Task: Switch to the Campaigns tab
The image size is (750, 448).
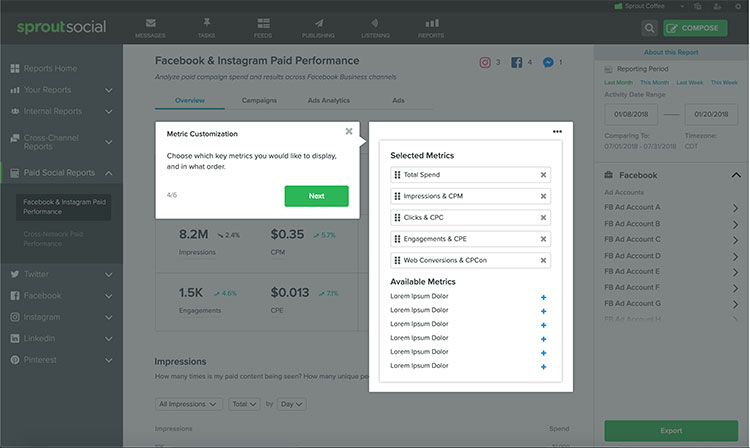Action: pos(259,100)
